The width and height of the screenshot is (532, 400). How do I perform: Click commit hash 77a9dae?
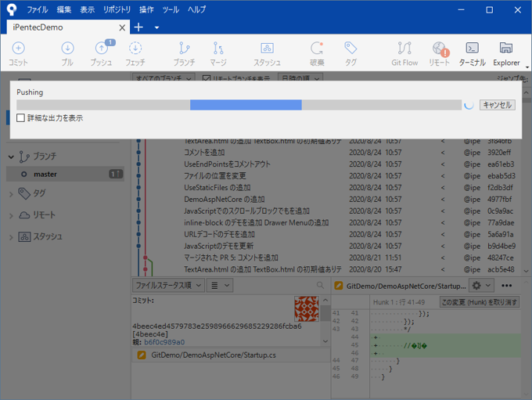tap(501, 223)
